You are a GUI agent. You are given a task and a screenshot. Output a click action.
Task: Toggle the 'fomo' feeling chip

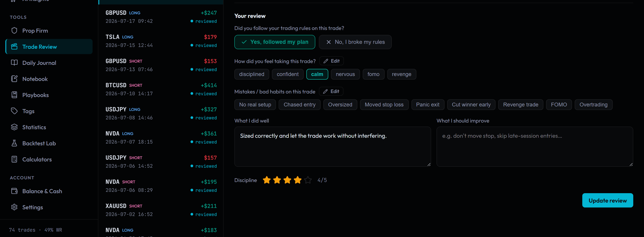[x=373, y=74]
